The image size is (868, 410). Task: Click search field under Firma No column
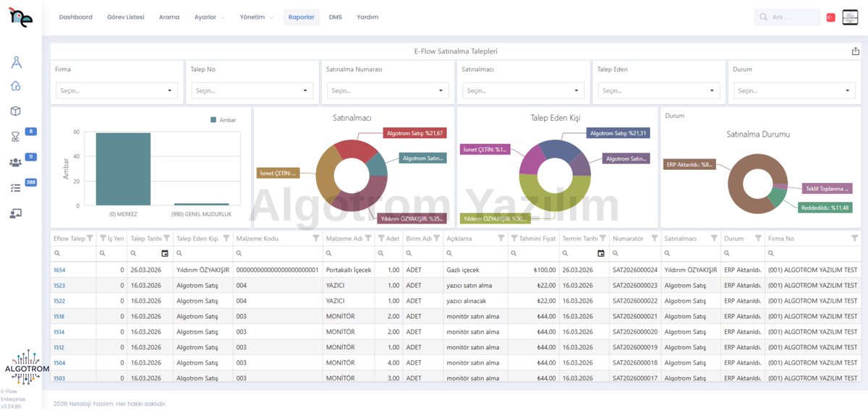pyautogui.click(x=812, y=253)
